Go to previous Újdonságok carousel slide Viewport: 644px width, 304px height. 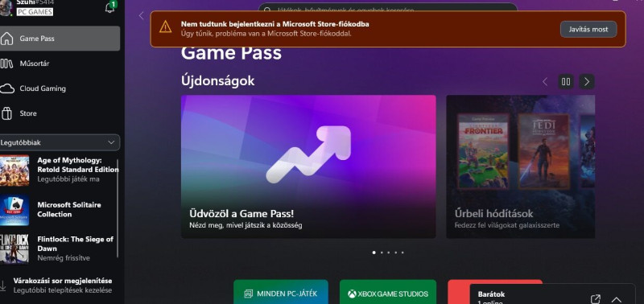545,82
